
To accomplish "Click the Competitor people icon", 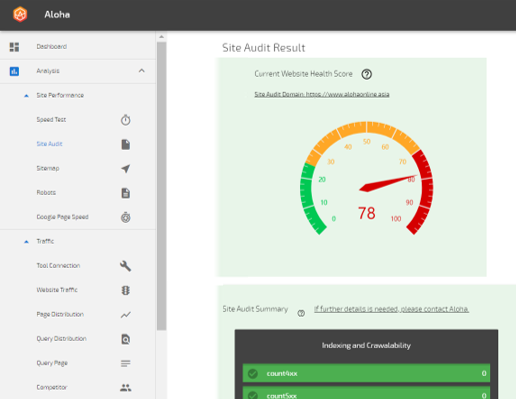I will click(x=126, y=388).
